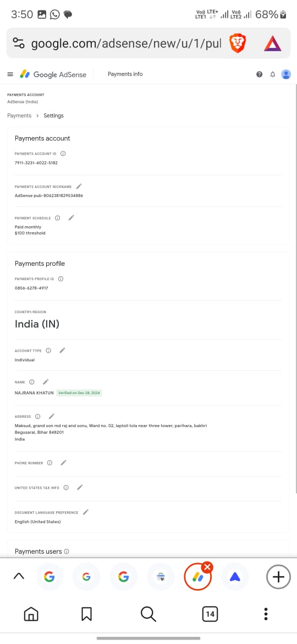Edit the payments account nickname
297x644 pixels.
(x=79, y=187)
